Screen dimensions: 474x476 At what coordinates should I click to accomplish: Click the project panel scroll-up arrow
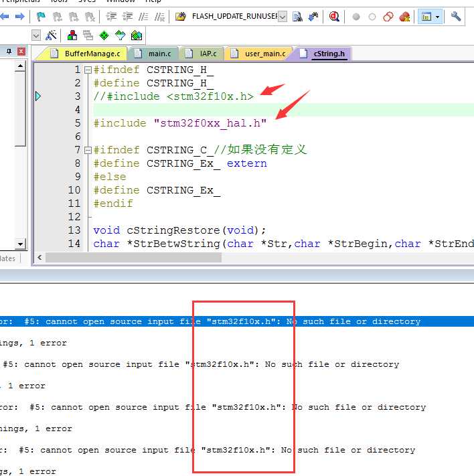20,66
